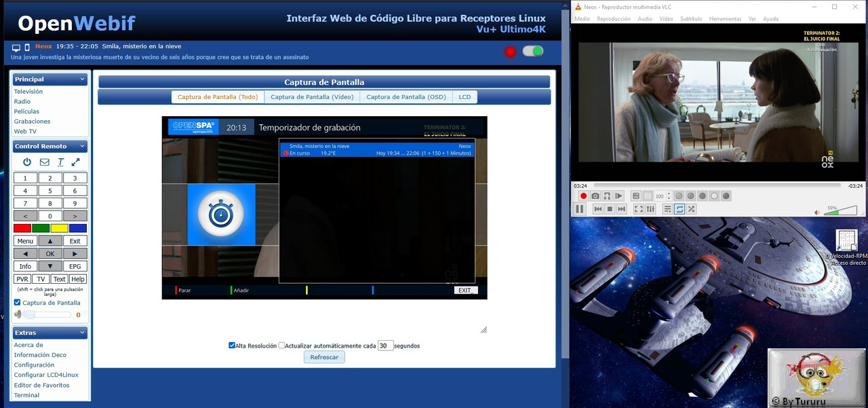Open the Grabaciones link
Viewport: 868px width, 408px height.
32,122
